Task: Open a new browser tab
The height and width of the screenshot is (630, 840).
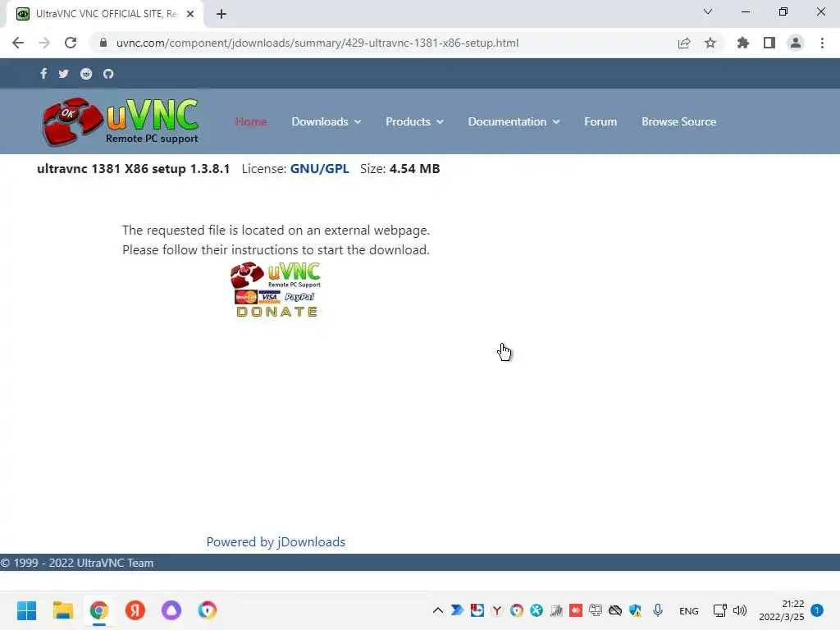Action: point(221,14)
